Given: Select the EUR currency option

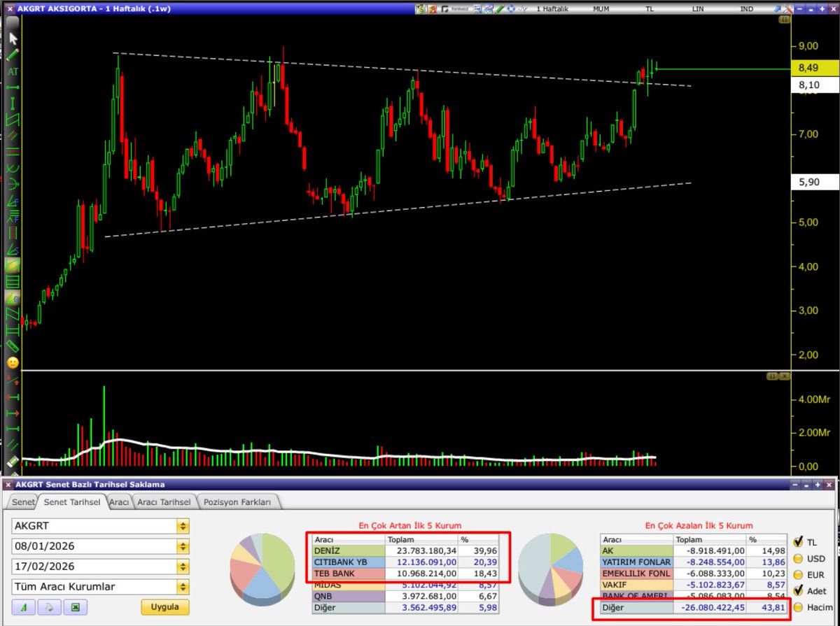Looking at the screenshot, I should point(799,574).
